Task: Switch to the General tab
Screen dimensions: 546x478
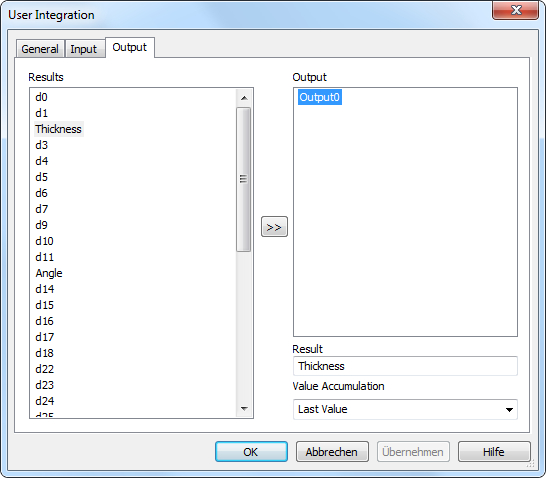Action: pyautogui.click(x=40, y=49)
